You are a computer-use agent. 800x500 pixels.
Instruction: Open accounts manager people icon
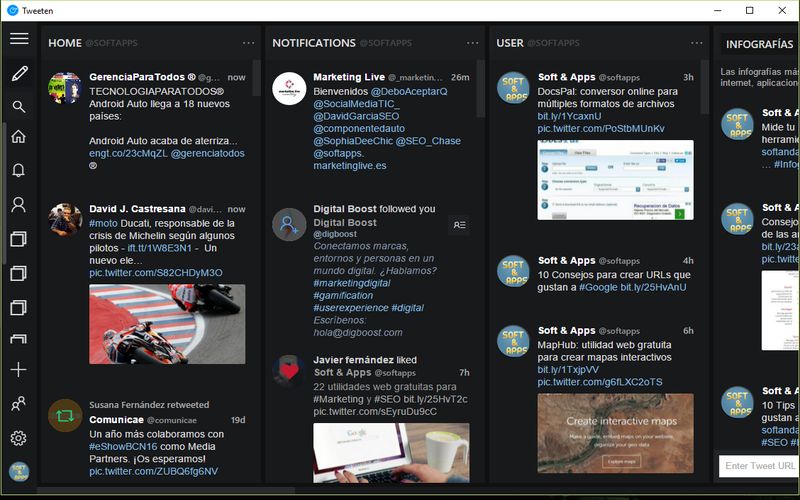(x=18, y=404)
